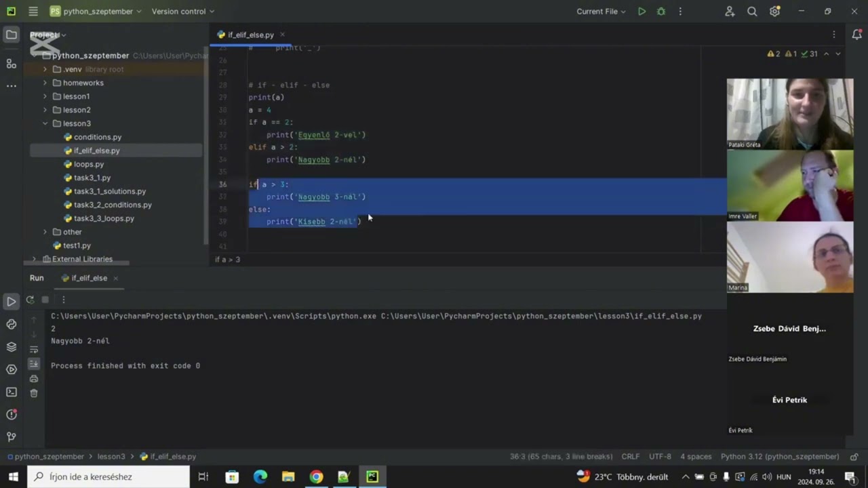Open Windows Start menu
868x488 pixels.
[x=13, y=476]
